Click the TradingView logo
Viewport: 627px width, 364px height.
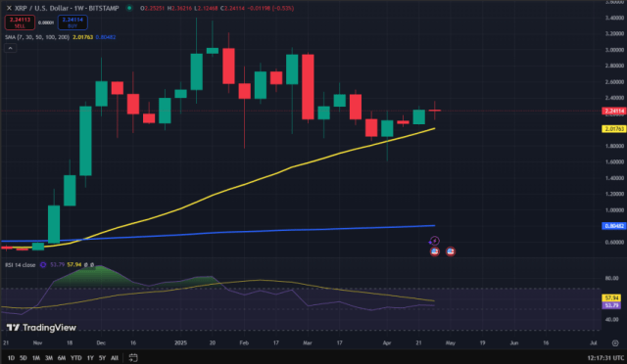(x=41, y=328)
